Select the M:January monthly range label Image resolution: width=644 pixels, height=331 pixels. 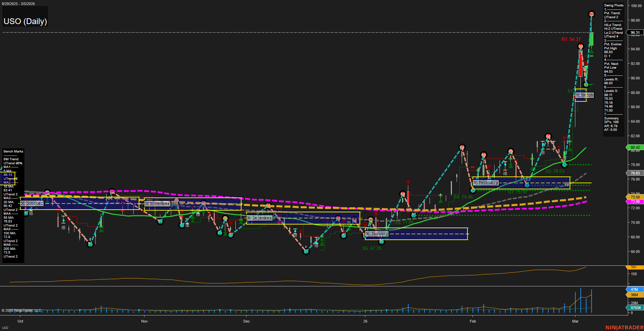click(x=377, y=234)
